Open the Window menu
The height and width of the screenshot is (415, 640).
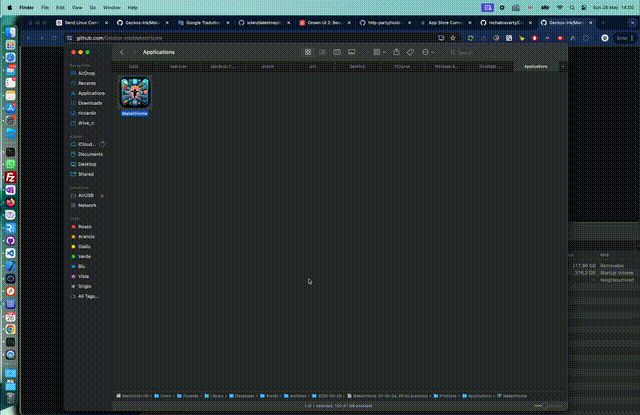pos(111,7)
